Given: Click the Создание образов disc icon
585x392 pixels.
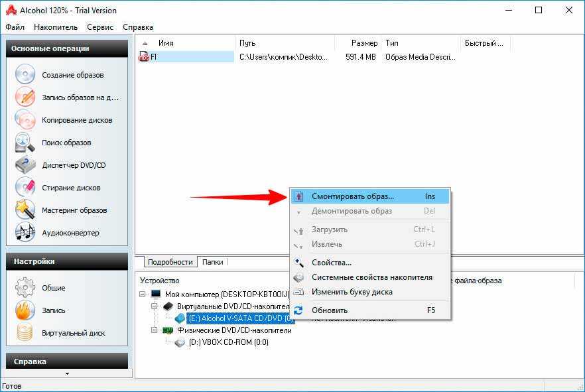Looking at the screenshot, I should pyautogui.click(x=25, y=74).
